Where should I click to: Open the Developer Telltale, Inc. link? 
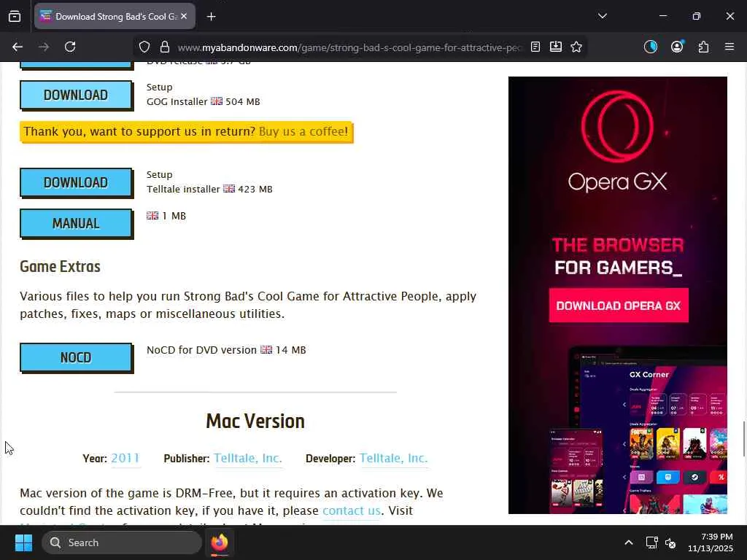[393, 458]
